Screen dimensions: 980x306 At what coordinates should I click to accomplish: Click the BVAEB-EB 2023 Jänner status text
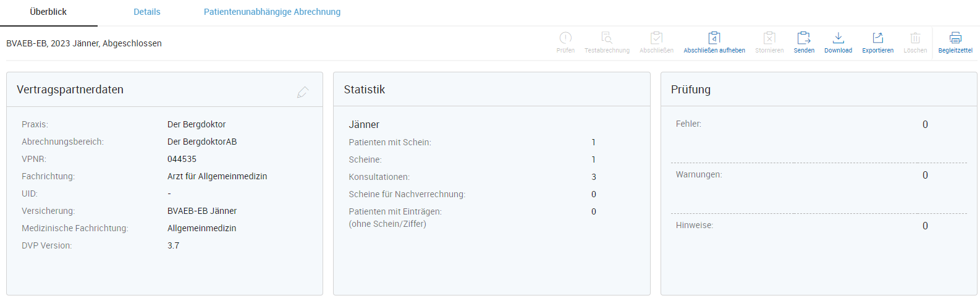tap(84, 43)
